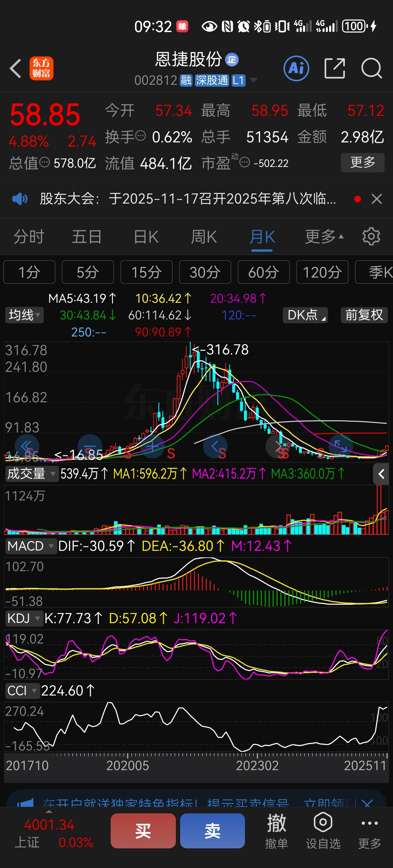Tap the blue 卖 sell button
Viewport: 393px width, 868px height.
point(212,831)
